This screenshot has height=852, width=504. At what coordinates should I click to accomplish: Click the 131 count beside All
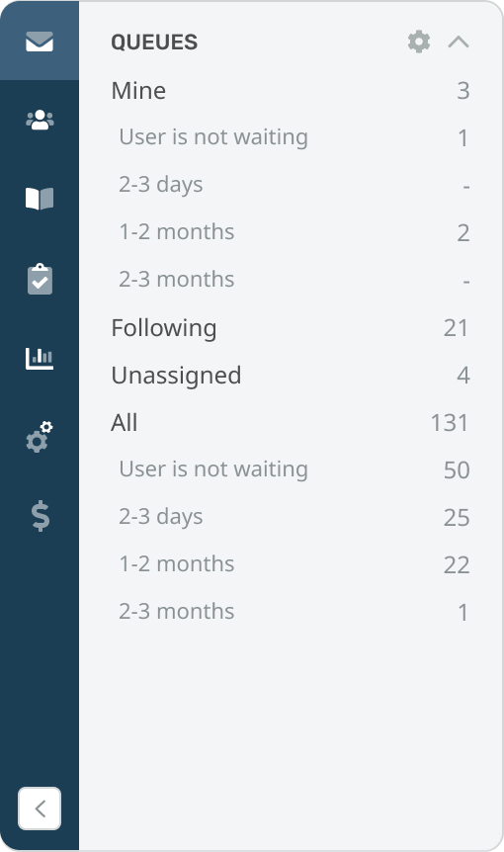pos(449,423)
